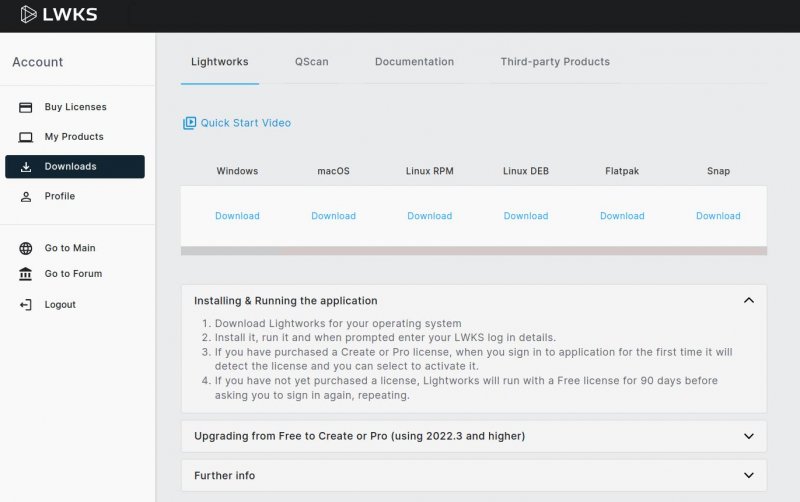Select Downloads in the sidebar
Screen dimensions: 800x502
[x=75, y=167]
